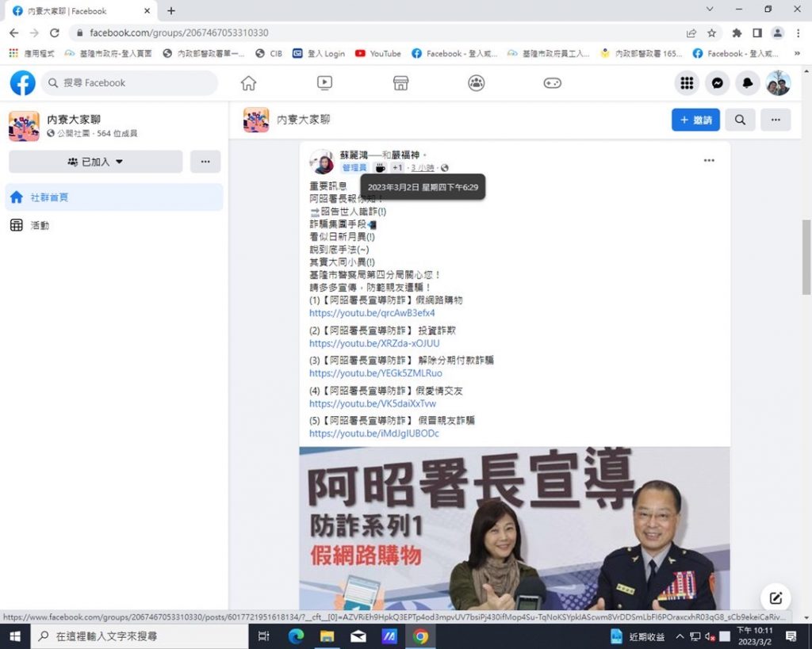812x649 pixels.
Task: Open File Explorer from the taskbar
Action: 327,636
